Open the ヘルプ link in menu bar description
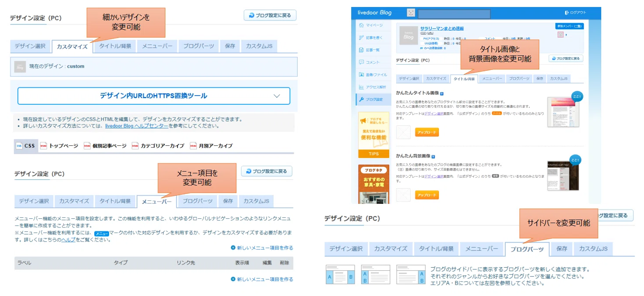The image size is (644, 296). (69, 240)
